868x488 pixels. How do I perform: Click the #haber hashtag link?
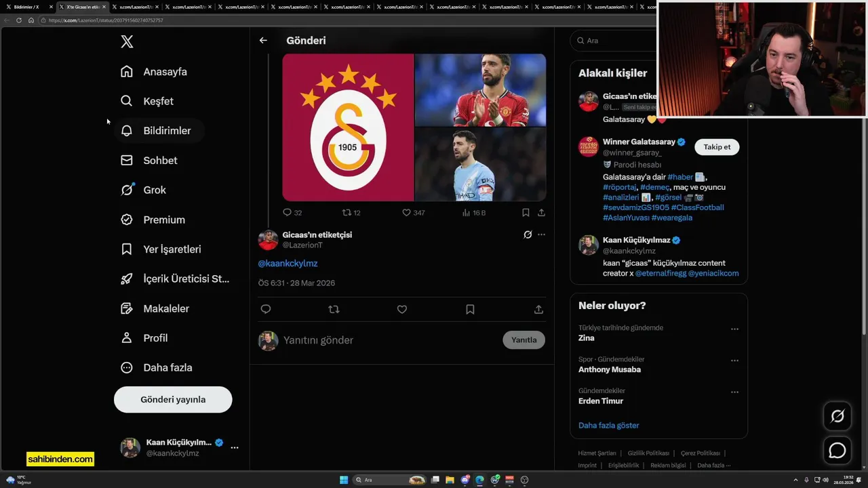680,177
